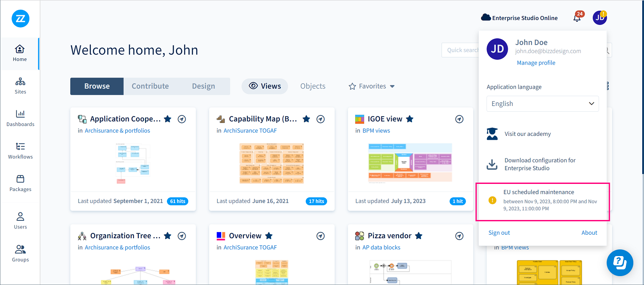Open Dashboards from the sidebar

coord(20,118)
